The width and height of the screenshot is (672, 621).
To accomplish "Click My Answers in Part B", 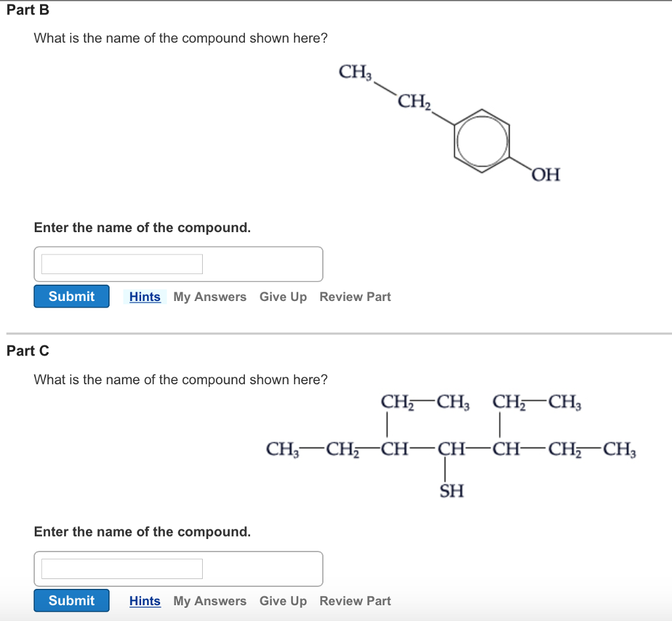I will pyautogui.click(x=210, y=296).
